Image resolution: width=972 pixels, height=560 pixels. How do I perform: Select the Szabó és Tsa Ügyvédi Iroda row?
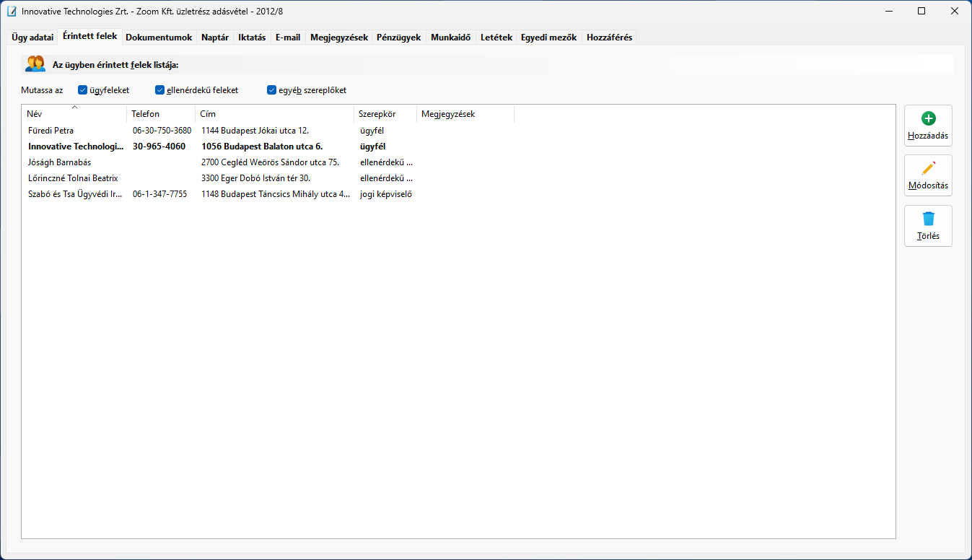75,194
